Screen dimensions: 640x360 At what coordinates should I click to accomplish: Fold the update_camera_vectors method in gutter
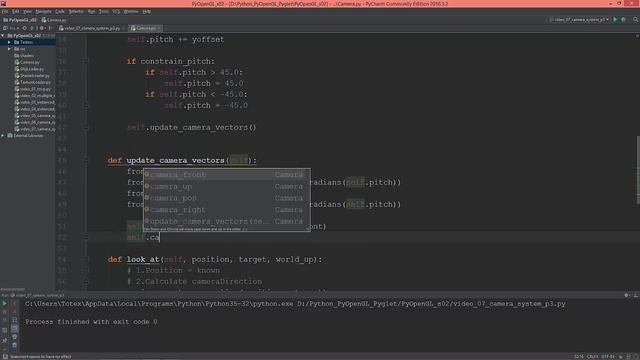tap(86, 160)
